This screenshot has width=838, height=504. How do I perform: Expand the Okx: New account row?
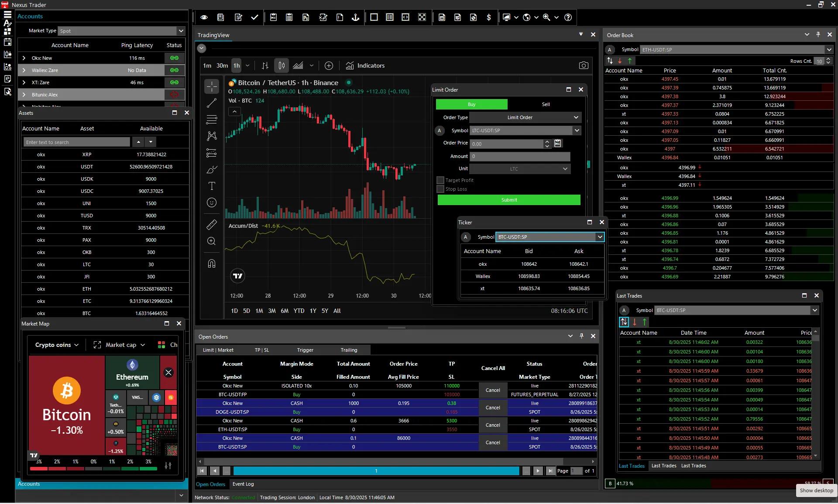[x=24, y=58]
